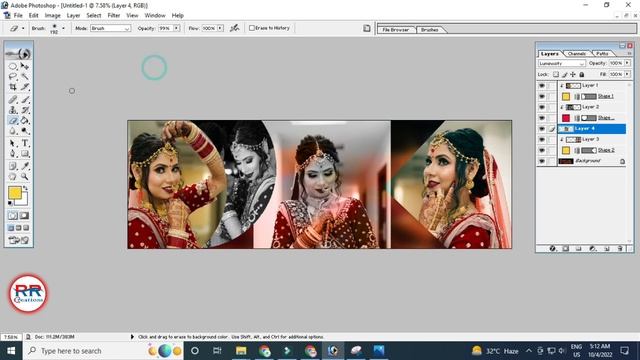The height and width of the screenshot is (360, 640).
Task: Swap foreground and background colors
Action: pos(26,188)
